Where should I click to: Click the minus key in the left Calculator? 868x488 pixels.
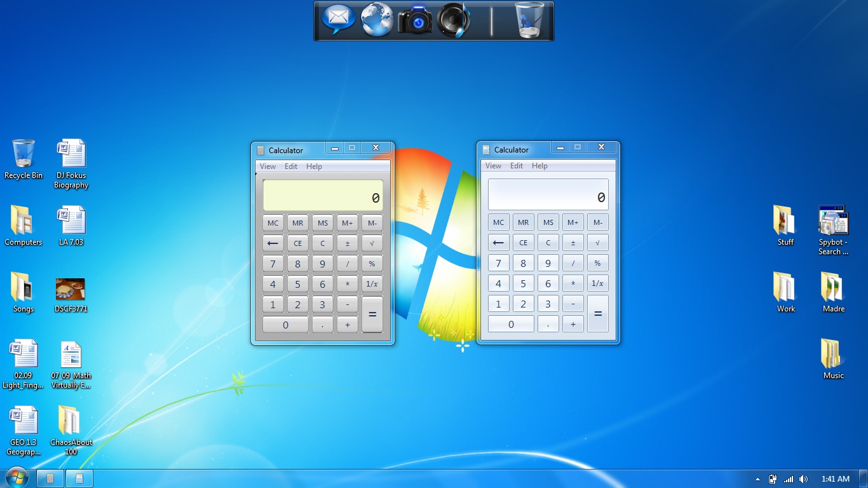tap(348, 305)
